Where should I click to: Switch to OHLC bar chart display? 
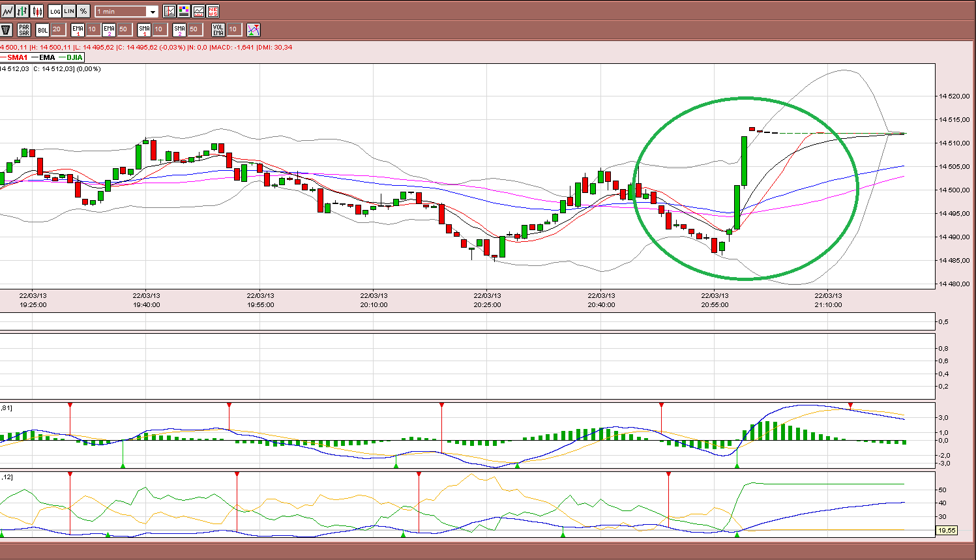22,11
